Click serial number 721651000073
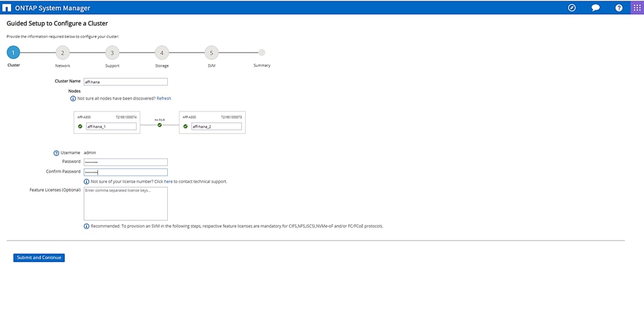 [231, 117]
